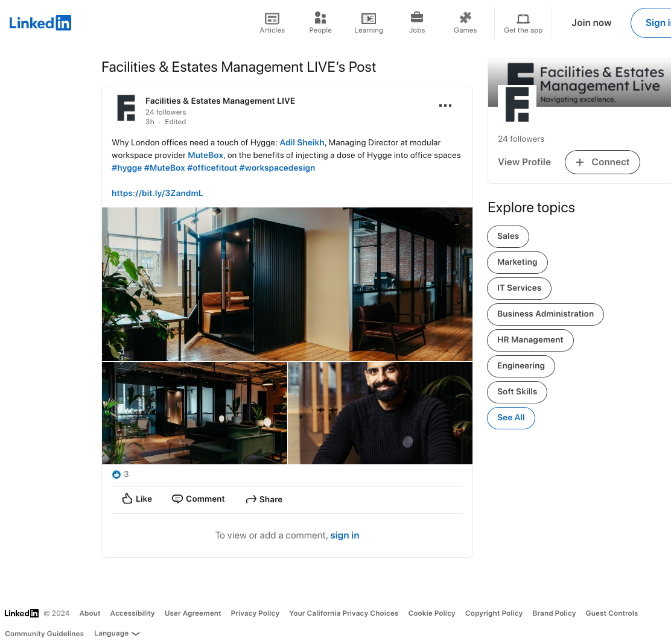Click See All topics

[511, 418]
